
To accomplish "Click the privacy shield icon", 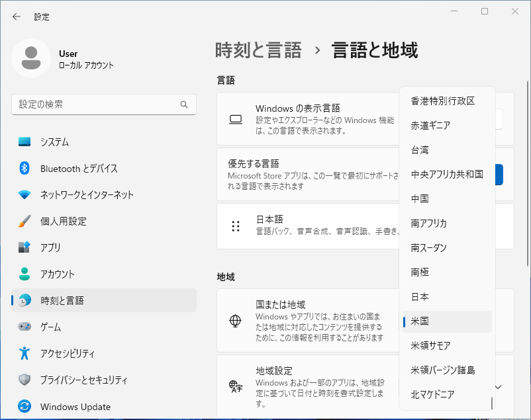I will (24, 380).
